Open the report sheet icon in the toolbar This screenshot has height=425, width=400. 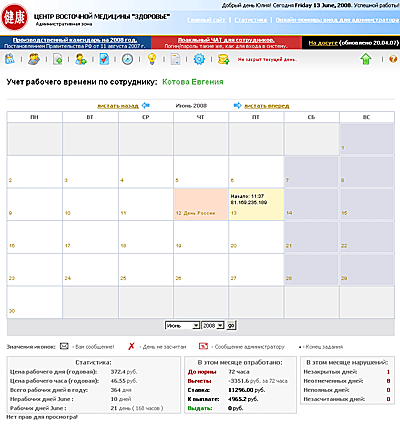(x=175, y=59)
